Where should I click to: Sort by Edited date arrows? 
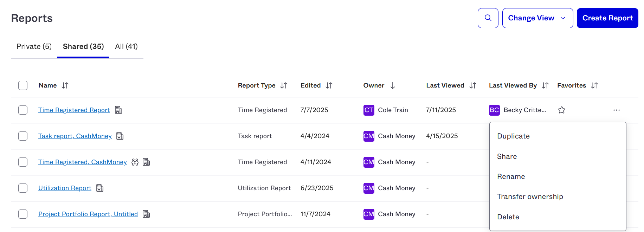[329, 85]
